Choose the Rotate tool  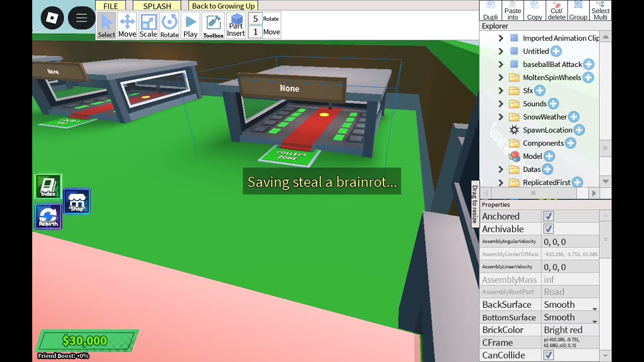click(x=169, y=26)
